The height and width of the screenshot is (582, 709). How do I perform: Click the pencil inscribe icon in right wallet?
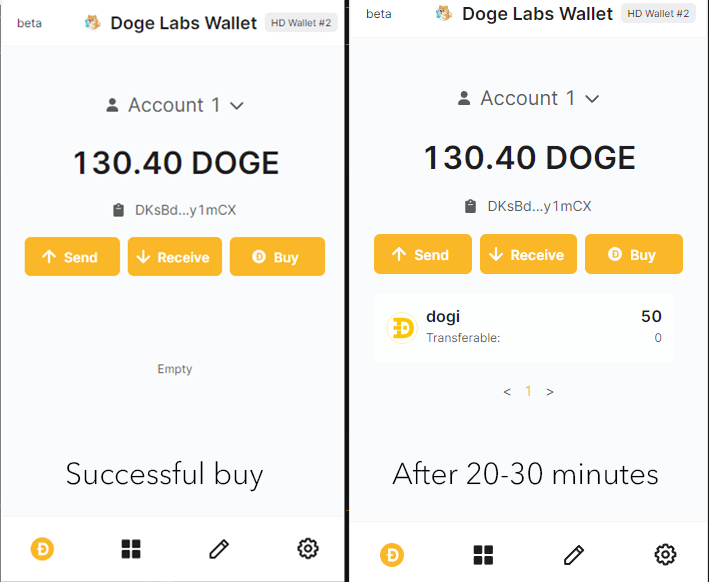(574, 555)
